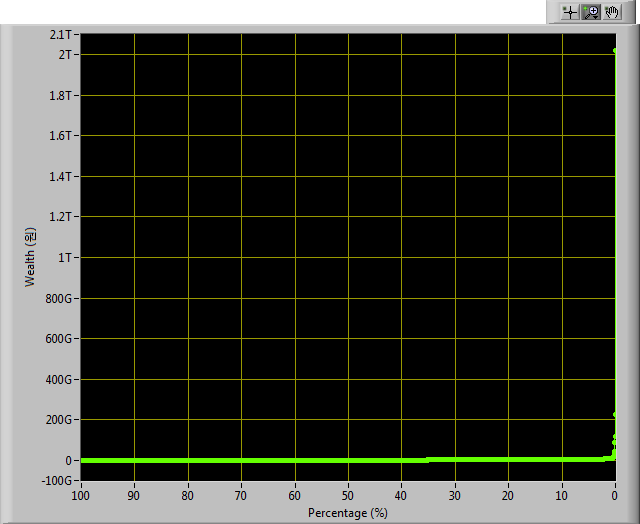640x524 pixels.
Task: Select the cursor movement crosshair tool
Action: (570, 12)
